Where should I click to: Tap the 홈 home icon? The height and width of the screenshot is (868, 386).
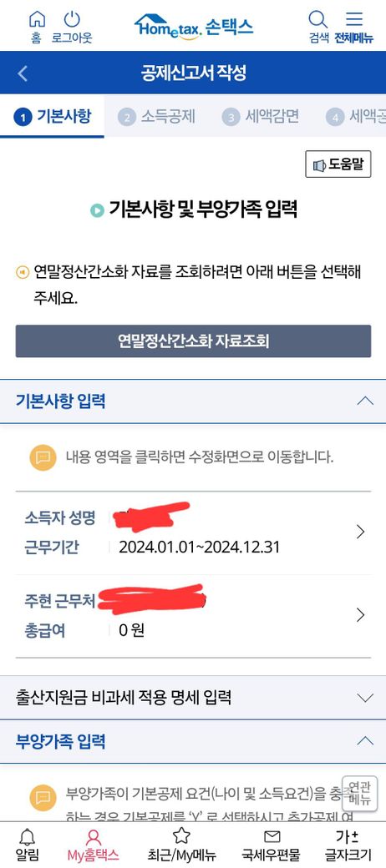pos(37,19)
